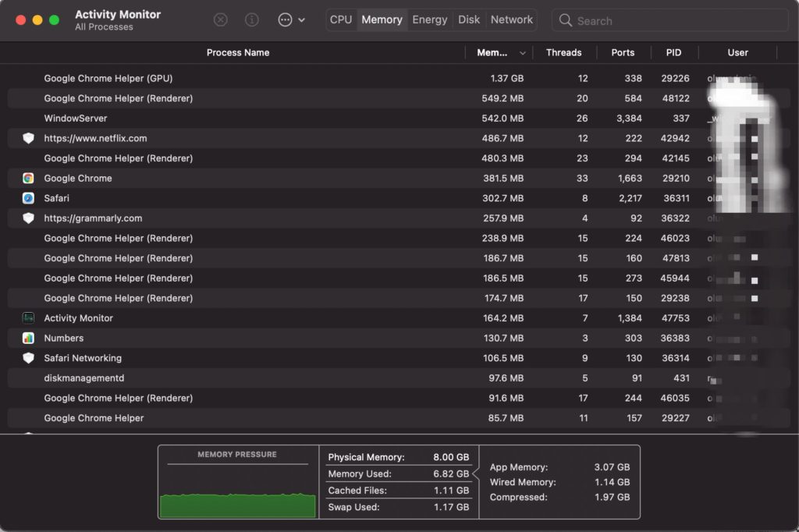Select the WindowServer process row
Screen dimensions: 799x532
[x=399, y=118]
